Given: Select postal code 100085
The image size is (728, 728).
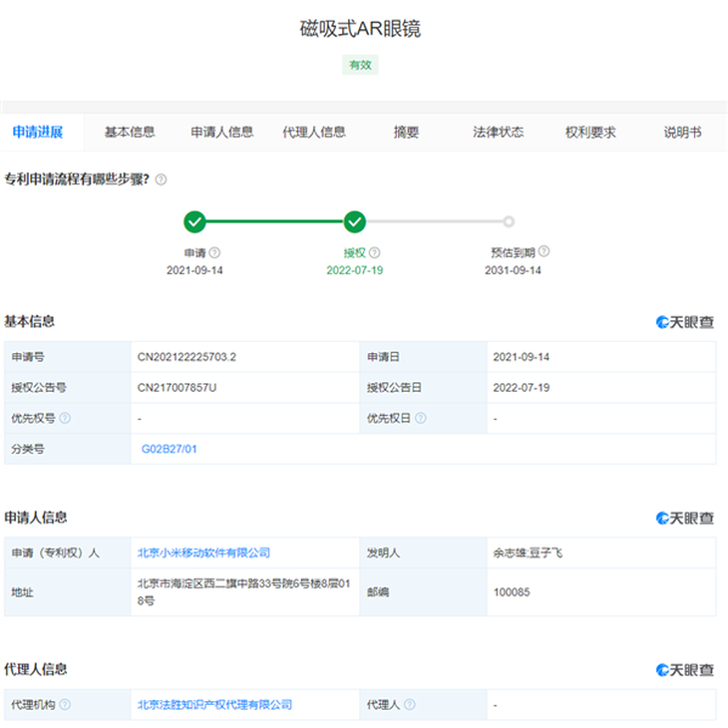Looking at the screenshot, I should point(512,592).
